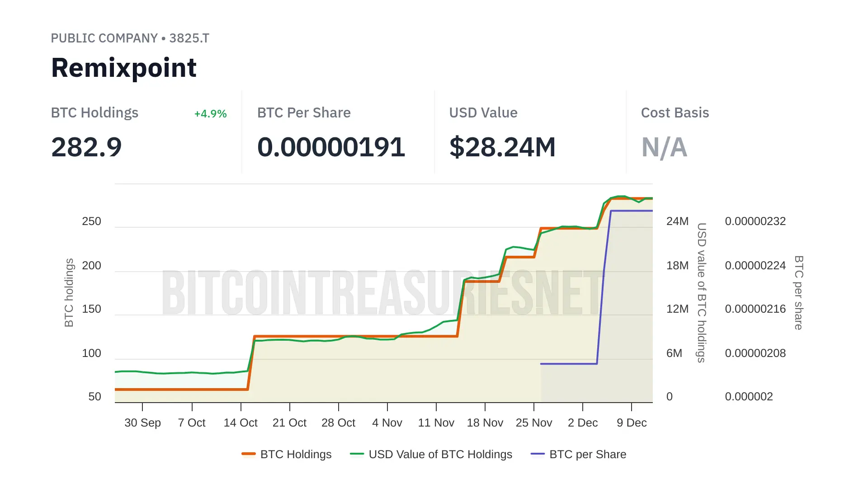
Task: Click the 9 Dec date axis label
Action: coord(632,423)
